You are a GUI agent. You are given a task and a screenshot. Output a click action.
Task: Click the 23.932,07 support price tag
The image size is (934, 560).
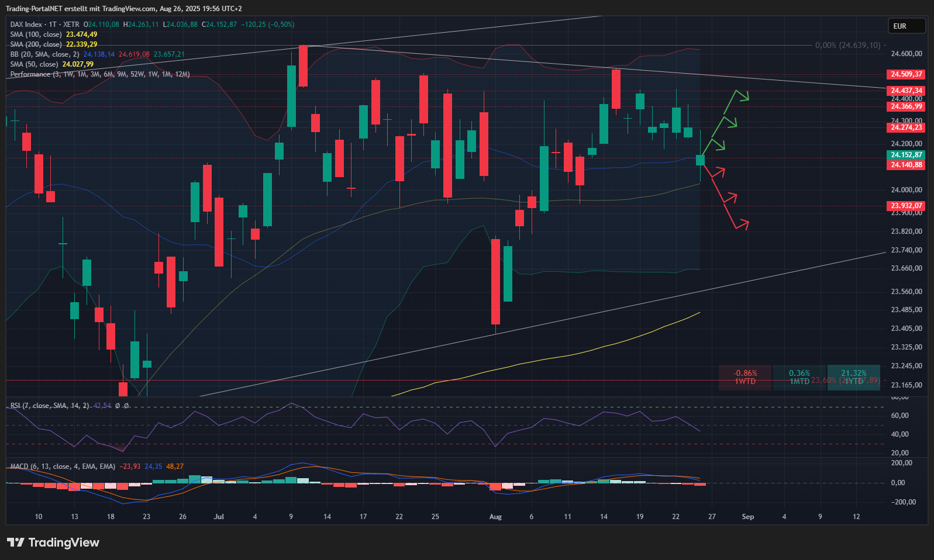tap(906, 206)
